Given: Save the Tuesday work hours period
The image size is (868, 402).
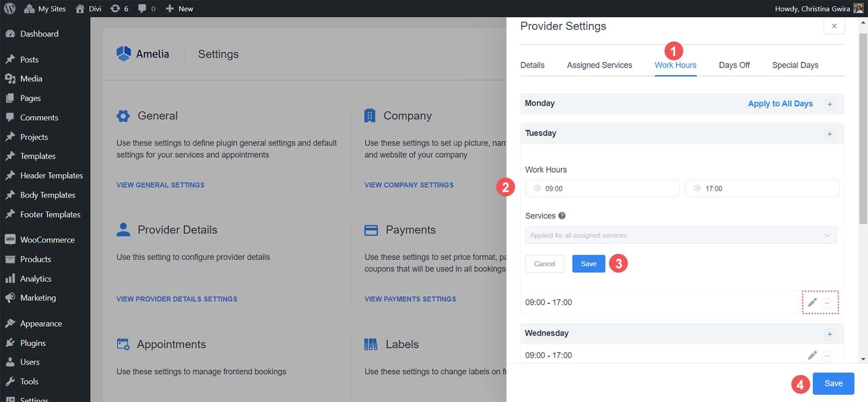Looking at the screenshot, I should tap(588, 264).
